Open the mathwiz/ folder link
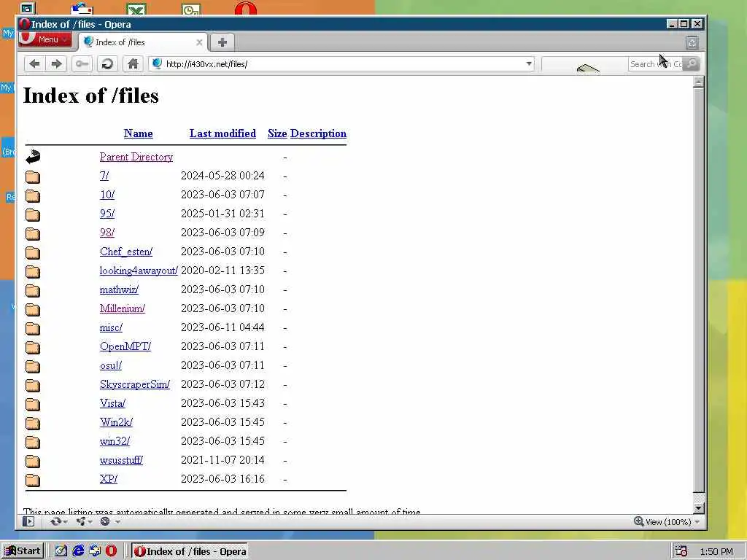The height and width of the screenshot is (560, 747). point(119,289)
